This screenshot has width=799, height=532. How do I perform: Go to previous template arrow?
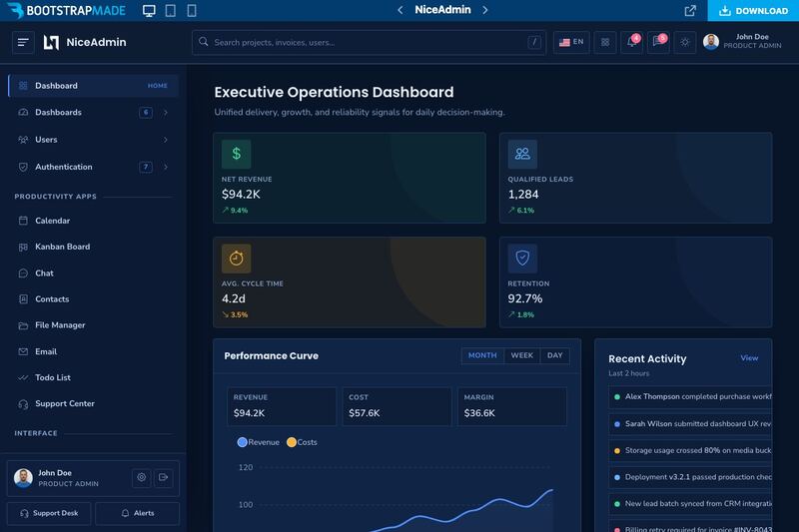pyautogui.click(x=400, y=10)
